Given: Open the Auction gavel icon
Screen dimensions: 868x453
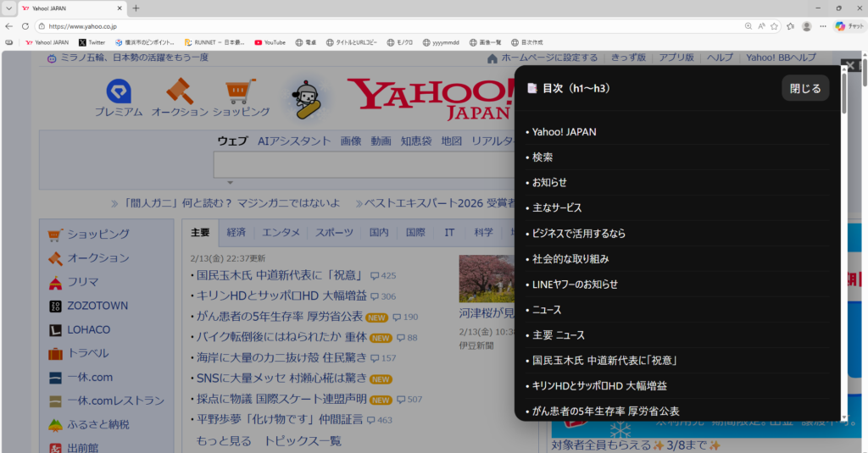Looking at the screenshot, I should (x=180, y=91).
